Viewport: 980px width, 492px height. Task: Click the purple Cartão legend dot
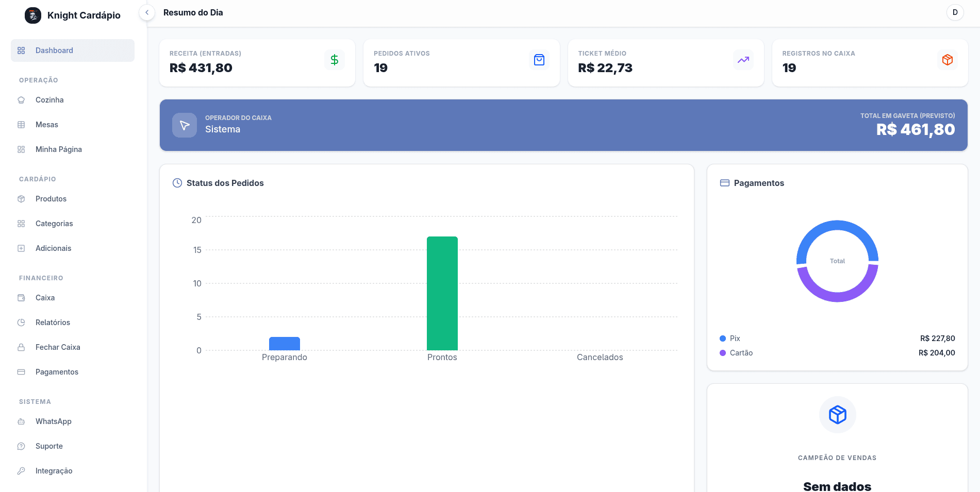click(x=723, y=353)
